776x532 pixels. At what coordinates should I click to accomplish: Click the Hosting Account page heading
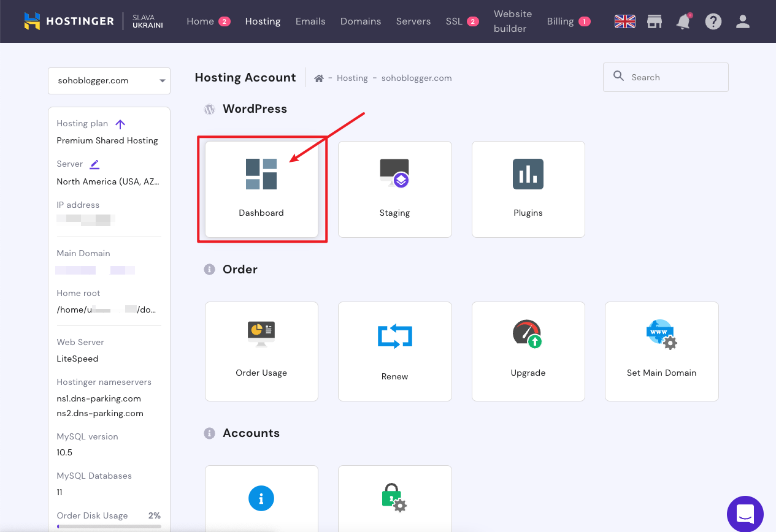coord(245,78)
